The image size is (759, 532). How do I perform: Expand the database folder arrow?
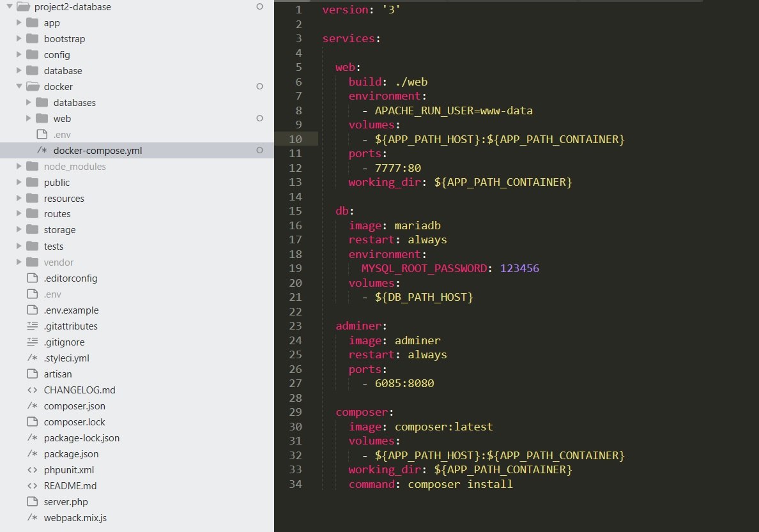pyautogui.click(x=19, y=71)
